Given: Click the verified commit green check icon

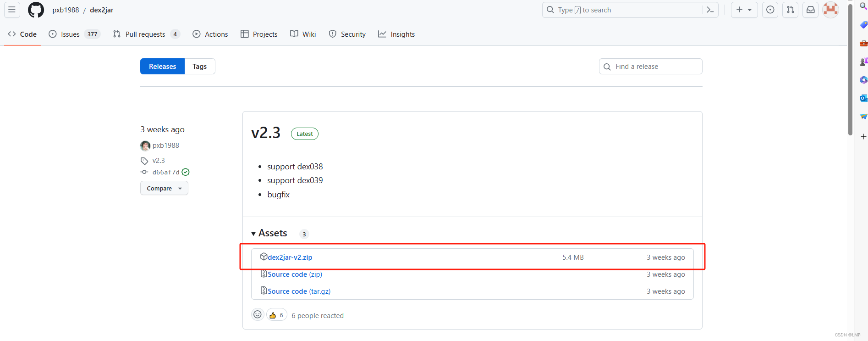Looking at the screenshot, I should (186, 172).
